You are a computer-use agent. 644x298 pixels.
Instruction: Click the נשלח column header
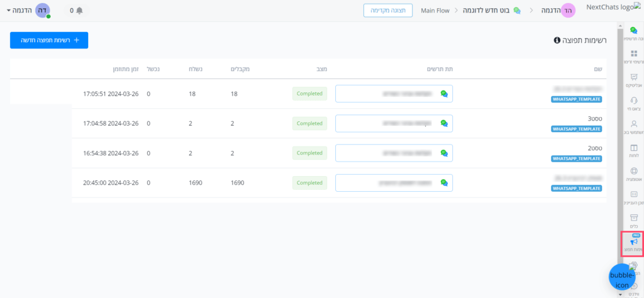[x=196, y=69]
